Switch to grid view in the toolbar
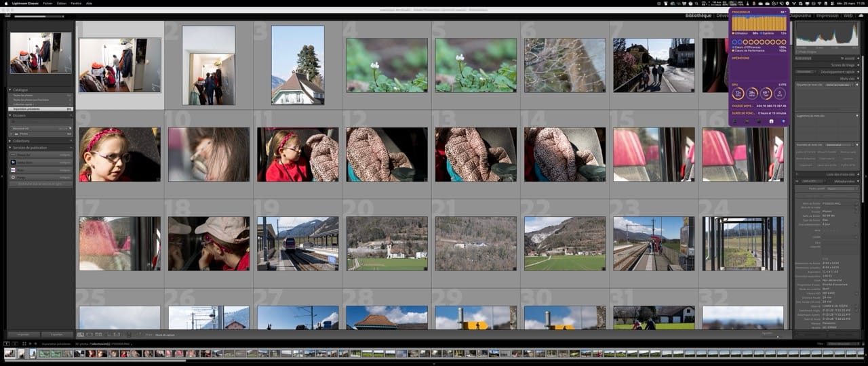This screenshot has width=868, height=366. point(81,334)
